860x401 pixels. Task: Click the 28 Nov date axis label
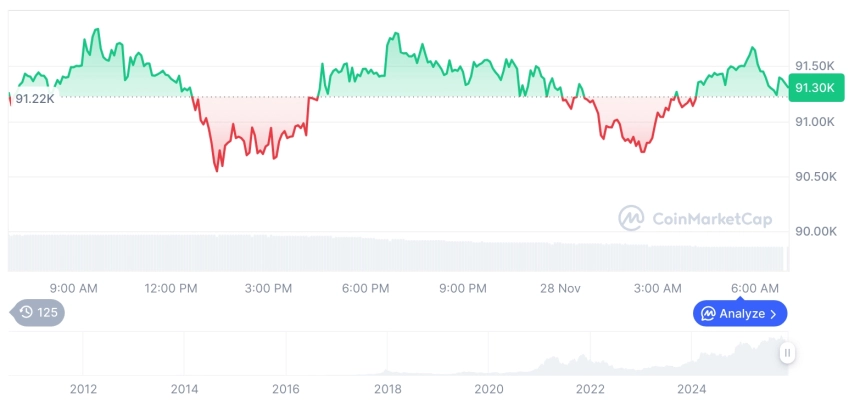560,288
